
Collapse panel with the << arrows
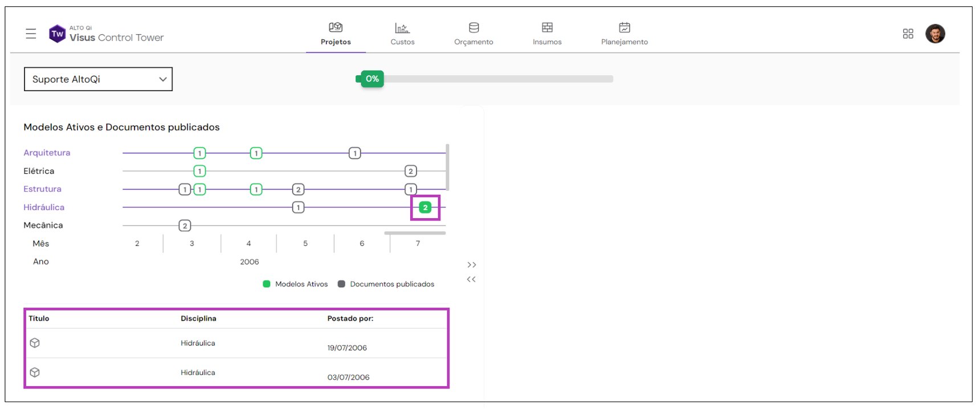coord(471,279)
